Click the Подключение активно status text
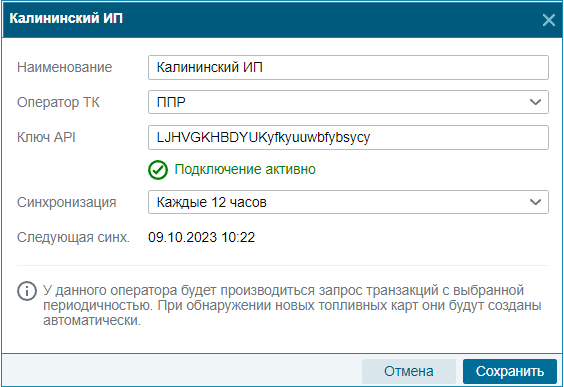The height and width of the screenshot is (387, 564). [x=245, y=169]
